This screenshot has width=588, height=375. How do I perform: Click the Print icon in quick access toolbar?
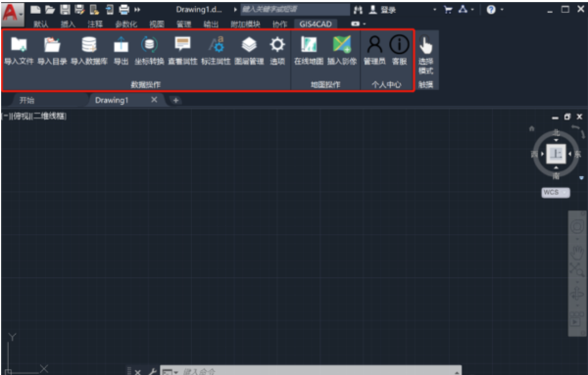[123, 10]
